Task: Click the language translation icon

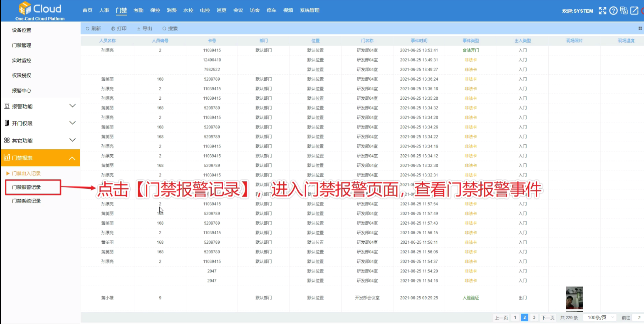Action: pyautogui.click(x=624, y=11)
